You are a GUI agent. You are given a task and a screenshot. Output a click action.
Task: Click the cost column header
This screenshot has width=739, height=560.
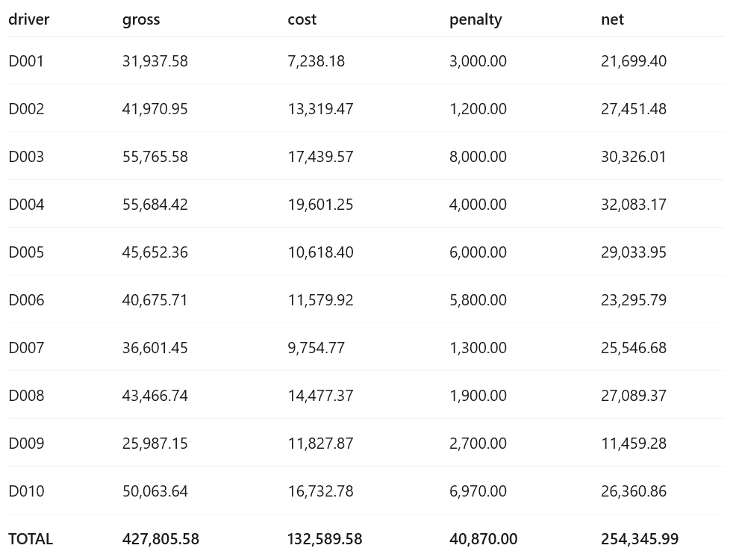[x=302, y=19]
